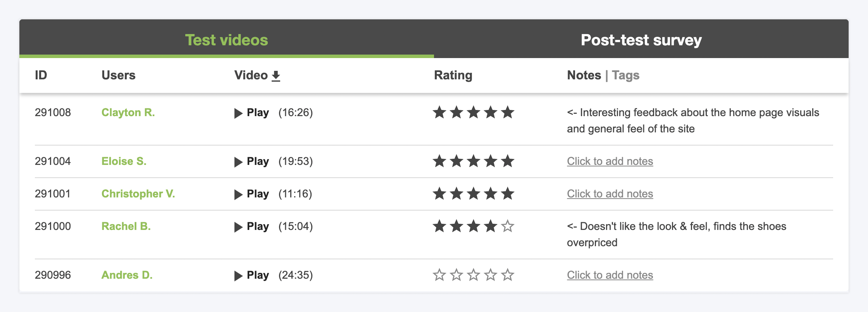The image size is (868, 312).
Task: Play Clayton R.'s test video
Action: click(252, 113)
